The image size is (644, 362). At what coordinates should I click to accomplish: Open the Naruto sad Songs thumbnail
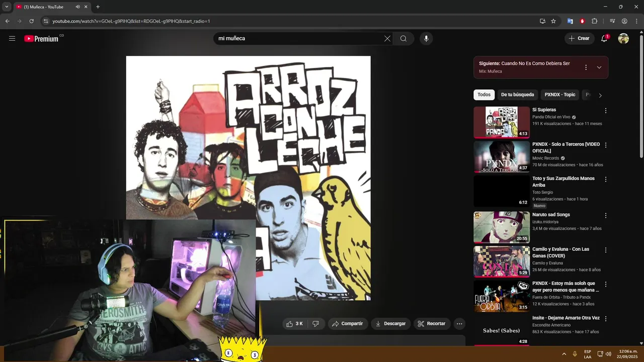[502, 227]
